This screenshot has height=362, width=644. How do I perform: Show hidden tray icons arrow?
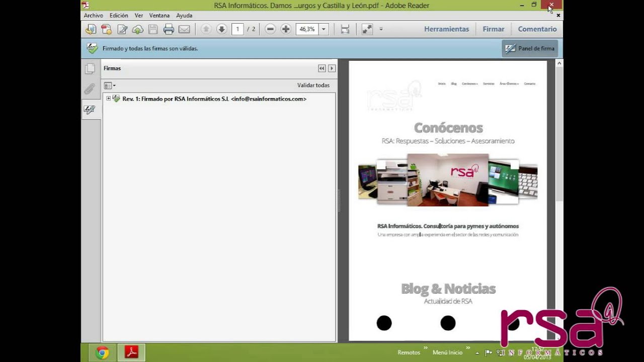point(477,353)
